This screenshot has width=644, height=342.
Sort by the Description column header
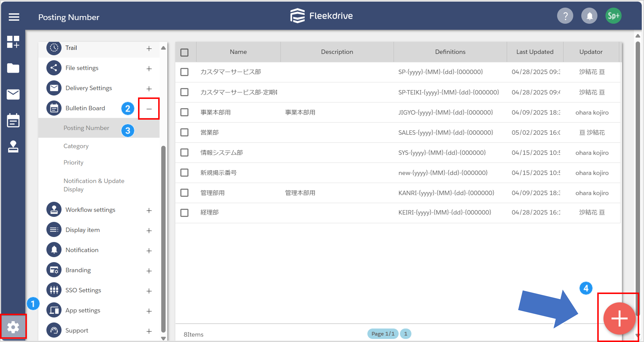(x=337, y=52)
